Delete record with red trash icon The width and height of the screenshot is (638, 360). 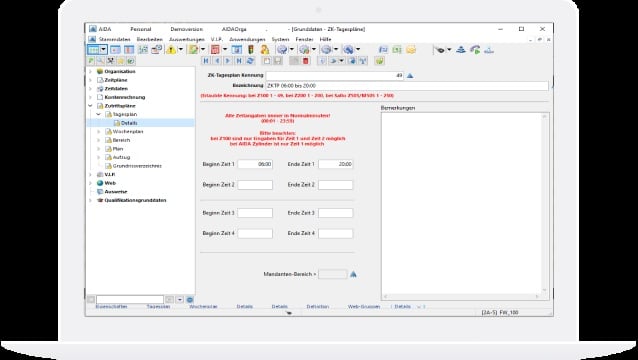[x=306, y=61]
